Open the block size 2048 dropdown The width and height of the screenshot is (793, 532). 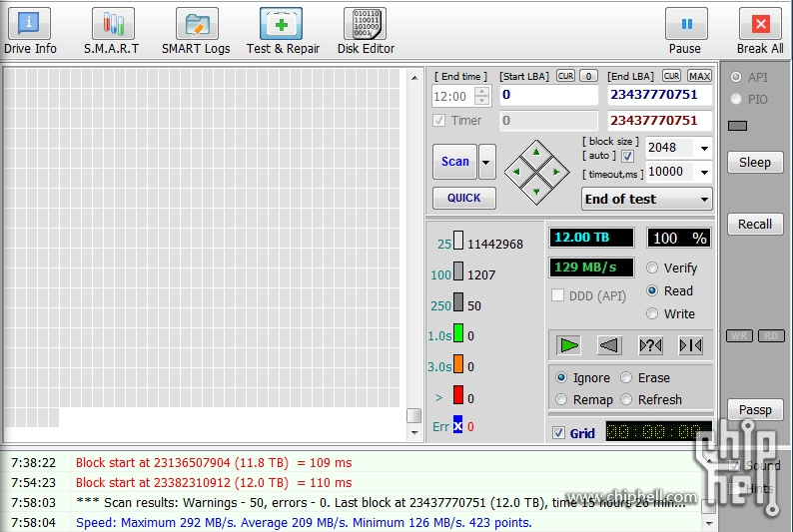(x=704, y=148)
